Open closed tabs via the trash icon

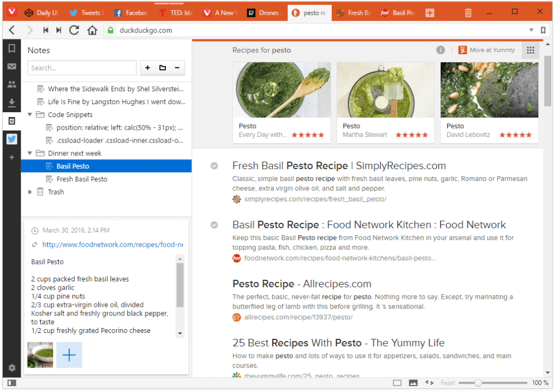468,12
